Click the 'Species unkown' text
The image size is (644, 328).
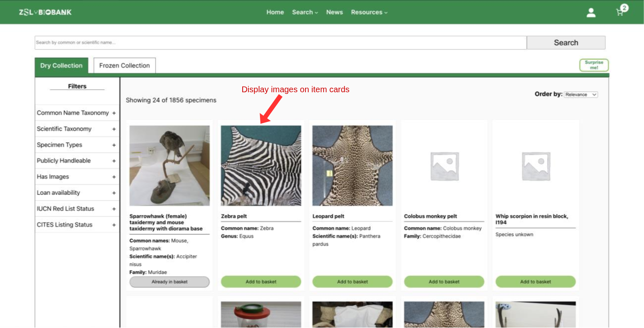[515, 235]
